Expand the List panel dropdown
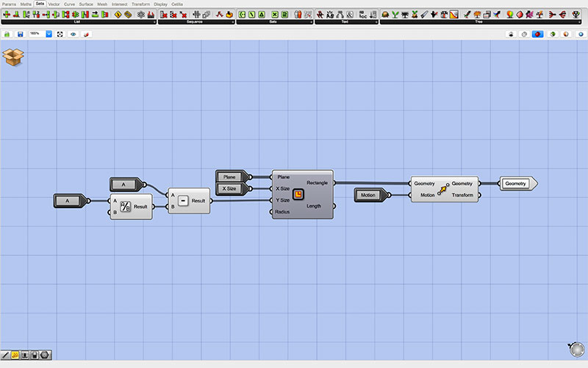 click(154, 22)
